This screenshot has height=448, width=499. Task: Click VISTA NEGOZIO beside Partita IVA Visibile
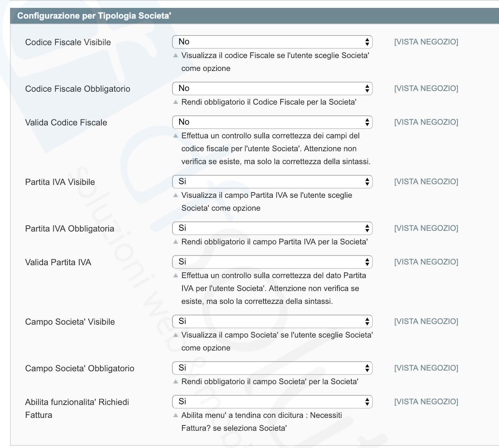(x=426, y=182)
